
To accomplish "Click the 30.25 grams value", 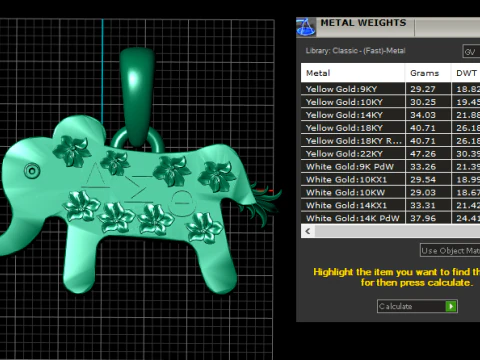I will [x=423, y=102].
